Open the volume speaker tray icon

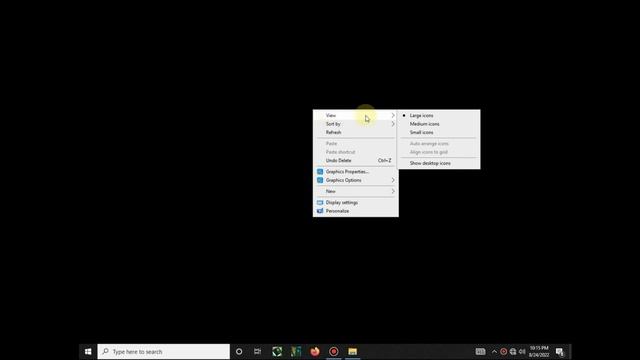tap(522, 351)
